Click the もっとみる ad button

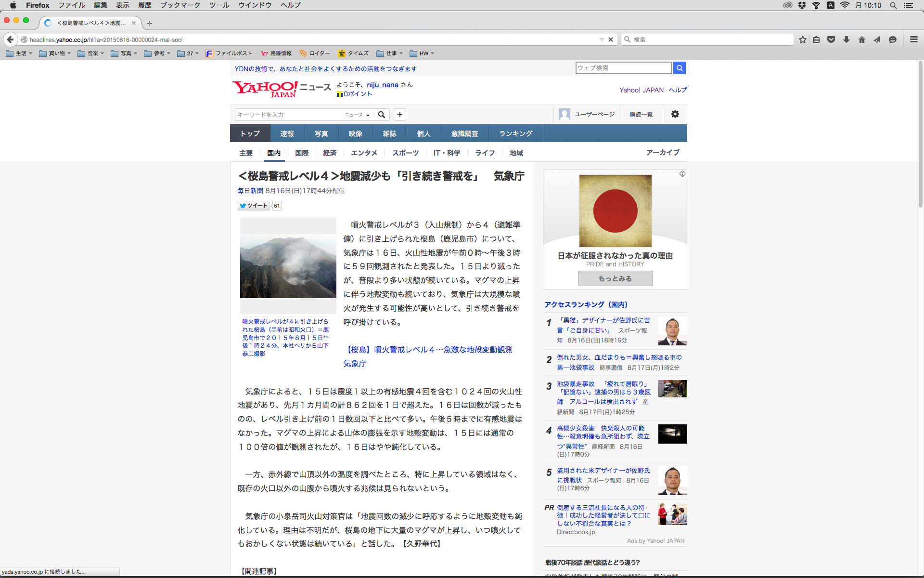point(615,278)
